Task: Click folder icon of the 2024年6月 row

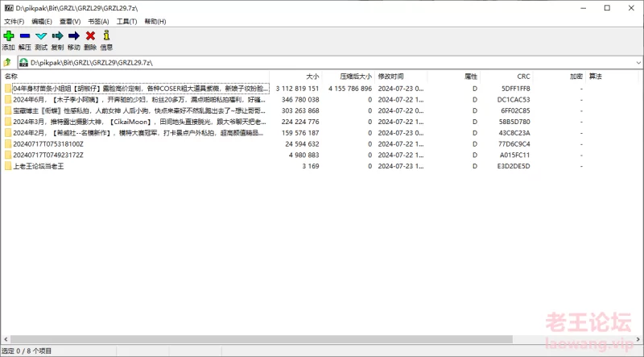Action: [8, 100]
